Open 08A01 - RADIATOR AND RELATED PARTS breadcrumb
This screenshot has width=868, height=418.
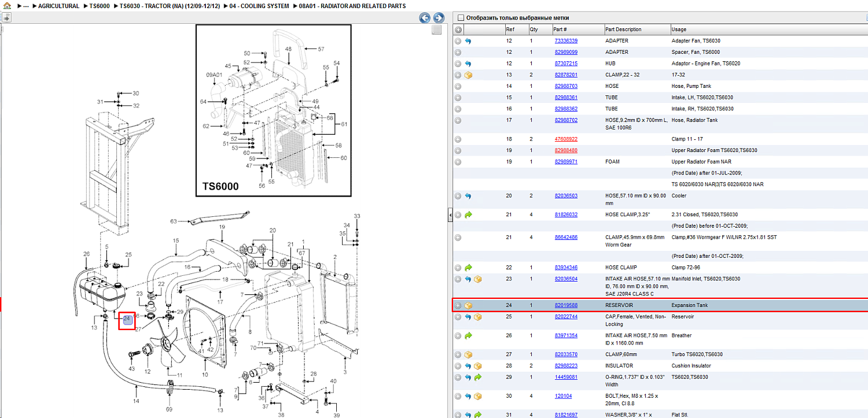point(352,6)
